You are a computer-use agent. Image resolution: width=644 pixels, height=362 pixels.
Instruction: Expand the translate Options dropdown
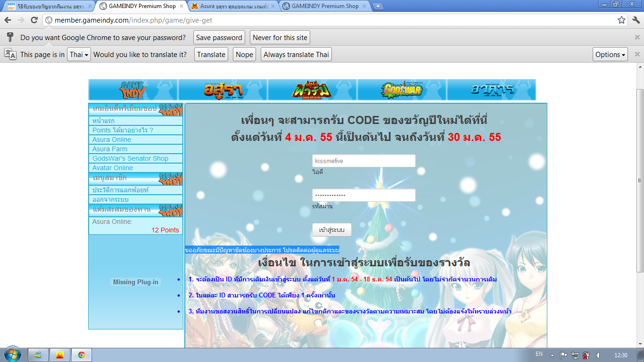click(610, 55)
